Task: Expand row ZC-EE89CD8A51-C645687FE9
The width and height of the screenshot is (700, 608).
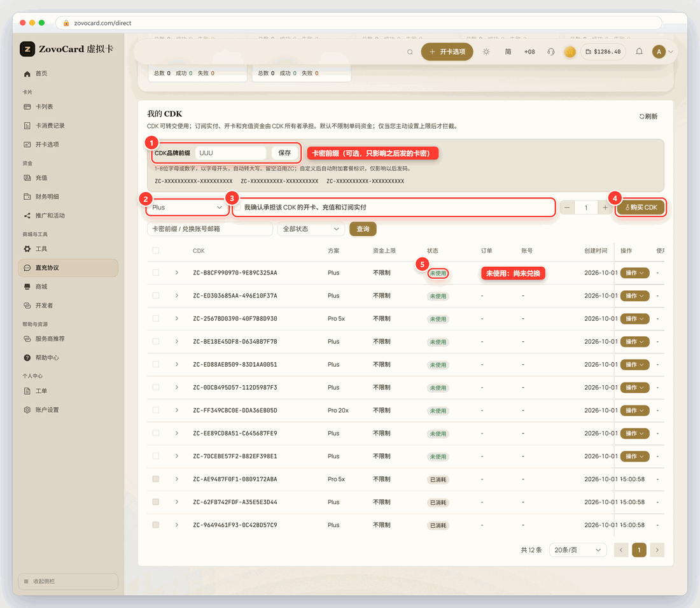Action: (177, 434)
